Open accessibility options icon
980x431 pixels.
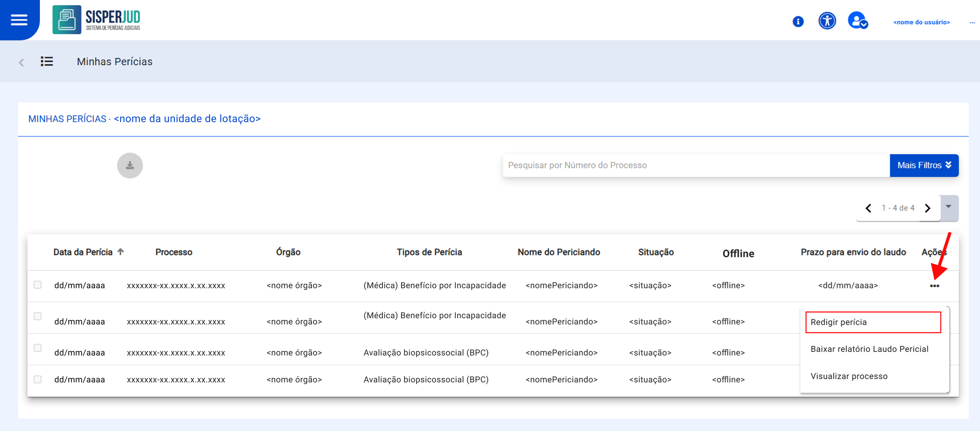pos(827,21)
